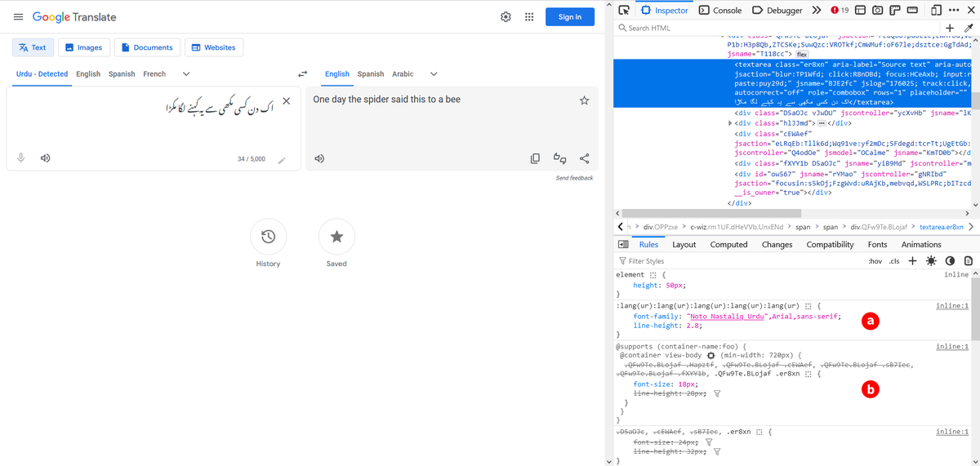Open DevTools customize ellipsis menu
This screenshot has width=980, height=466.
point(952,11)
